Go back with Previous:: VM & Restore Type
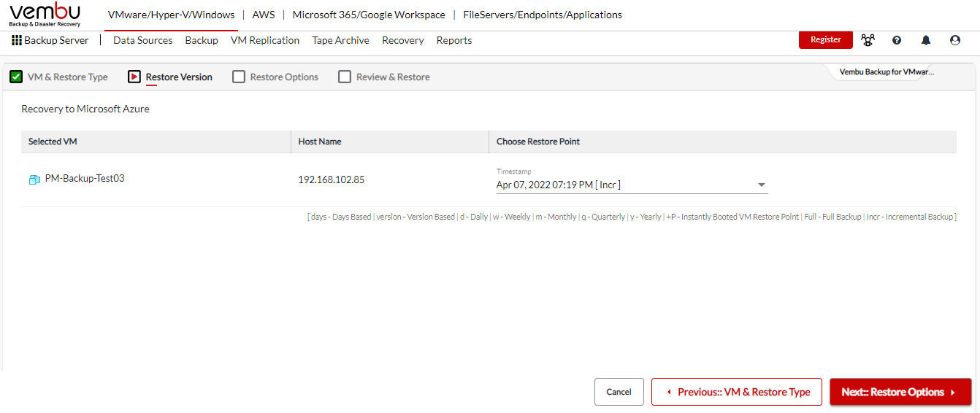 click(x=737, y=392)
